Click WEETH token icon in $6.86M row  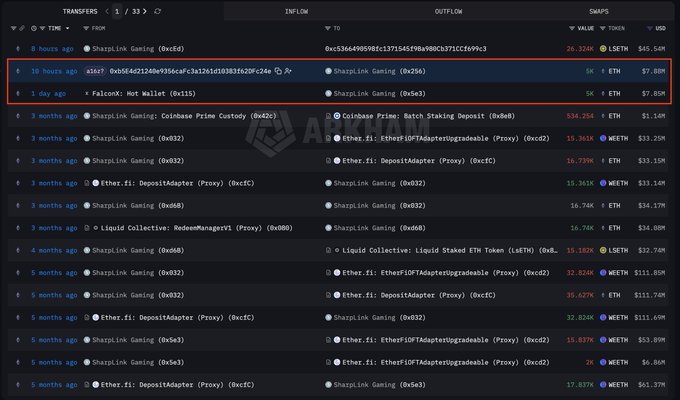click(603, 362)
